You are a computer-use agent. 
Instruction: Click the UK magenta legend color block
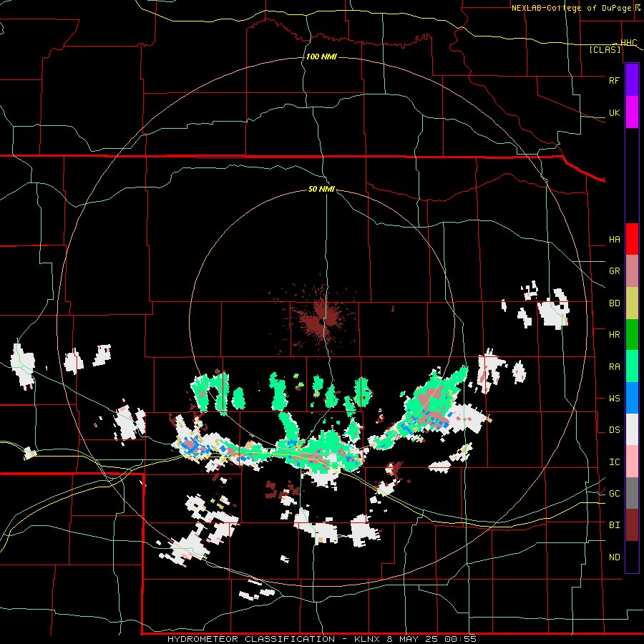click(x=632, y=112)
